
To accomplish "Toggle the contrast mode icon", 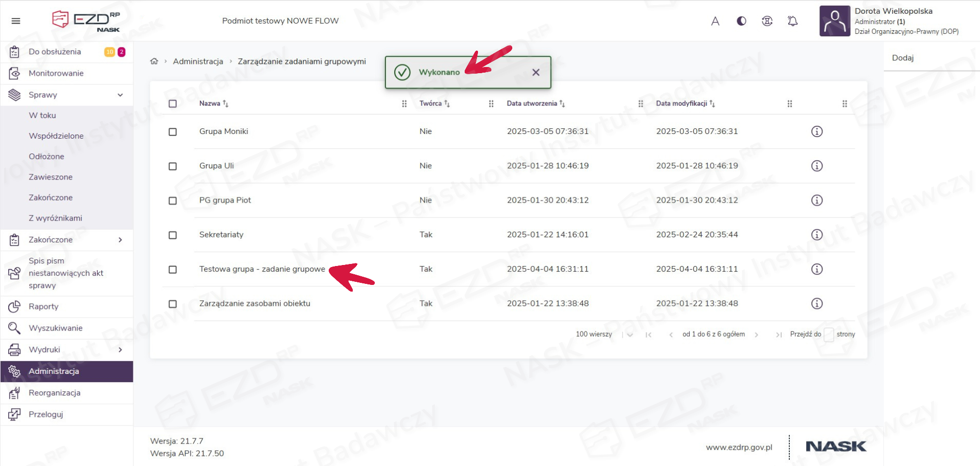I will (741, 21).
